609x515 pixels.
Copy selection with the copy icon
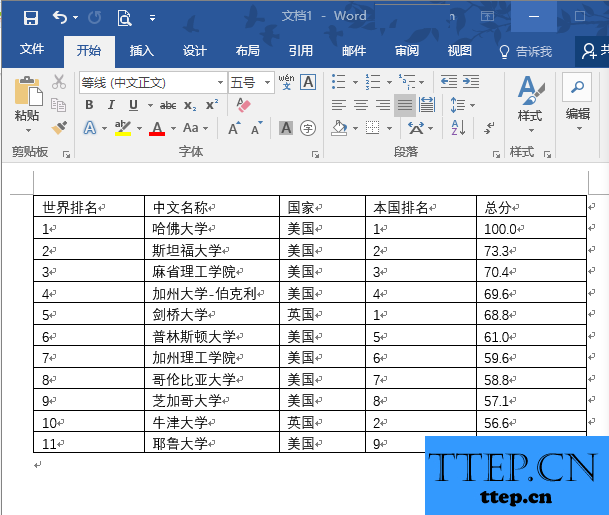point(59,104)
